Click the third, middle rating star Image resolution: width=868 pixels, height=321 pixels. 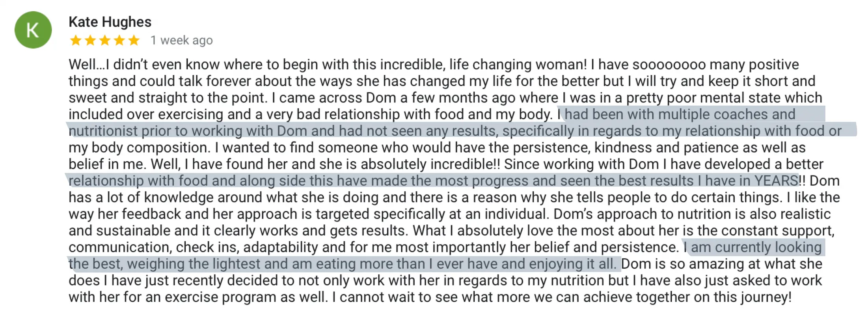105,40
